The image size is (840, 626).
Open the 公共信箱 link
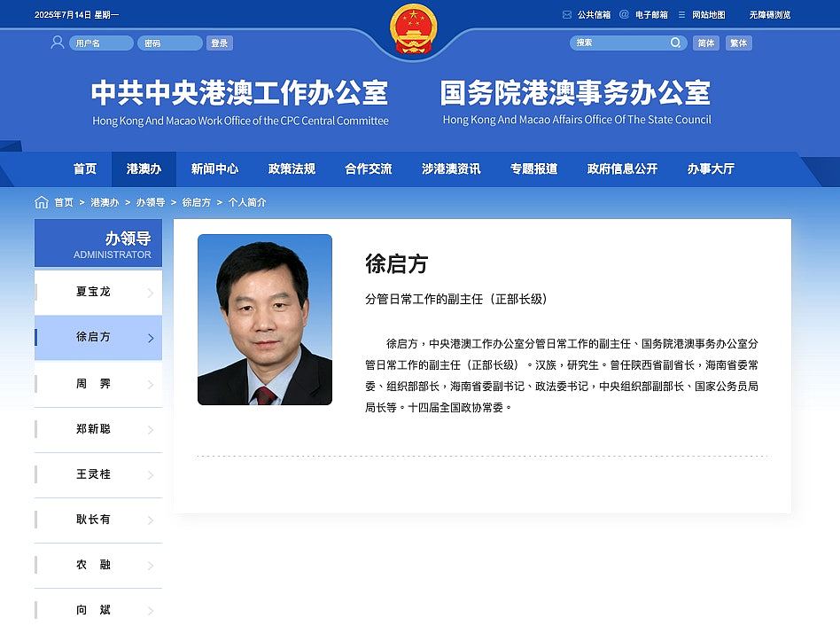(594, 15)
